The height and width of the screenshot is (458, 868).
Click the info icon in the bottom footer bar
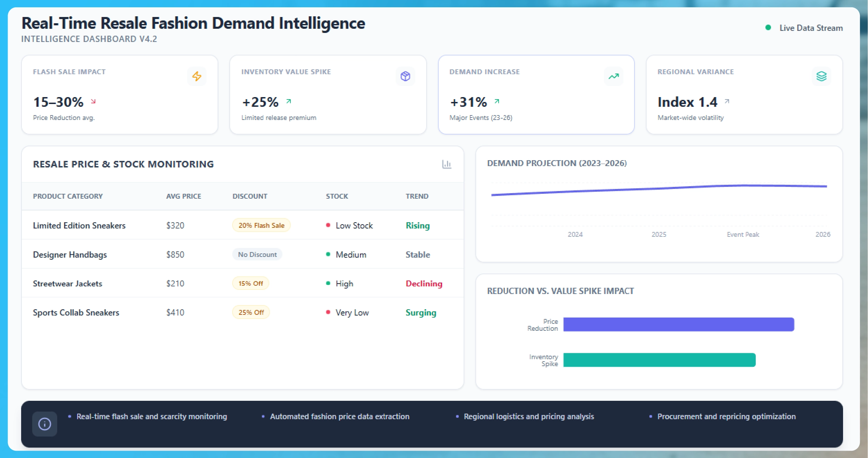point(44,423)
